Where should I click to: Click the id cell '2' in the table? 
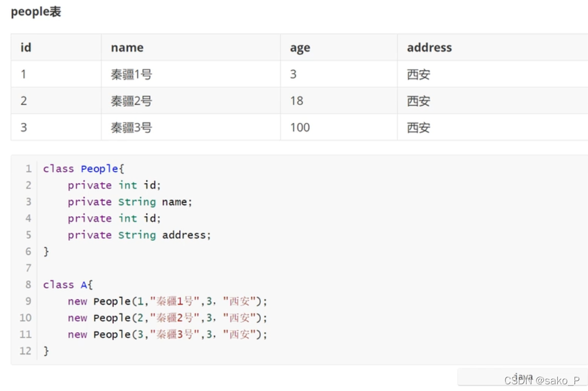click(23, 101)
